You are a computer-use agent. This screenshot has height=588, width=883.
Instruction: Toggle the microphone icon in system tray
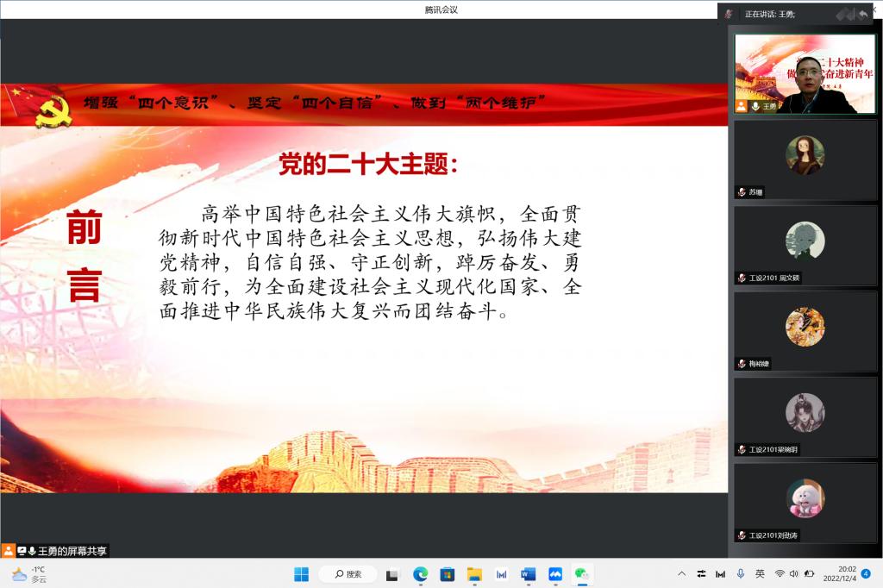(x=740, y=574)
